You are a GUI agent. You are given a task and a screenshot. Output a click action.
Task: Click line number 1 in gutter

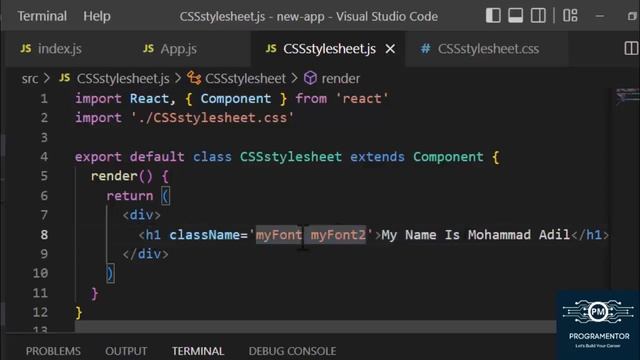[44, 99]
